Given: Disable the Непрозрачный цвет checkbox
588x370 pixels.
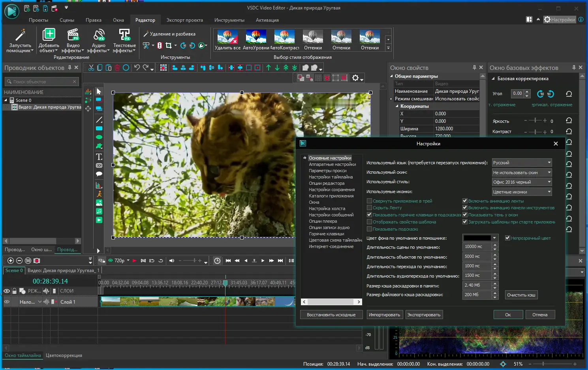Looking at the screenshot, I should click(507, 238).
